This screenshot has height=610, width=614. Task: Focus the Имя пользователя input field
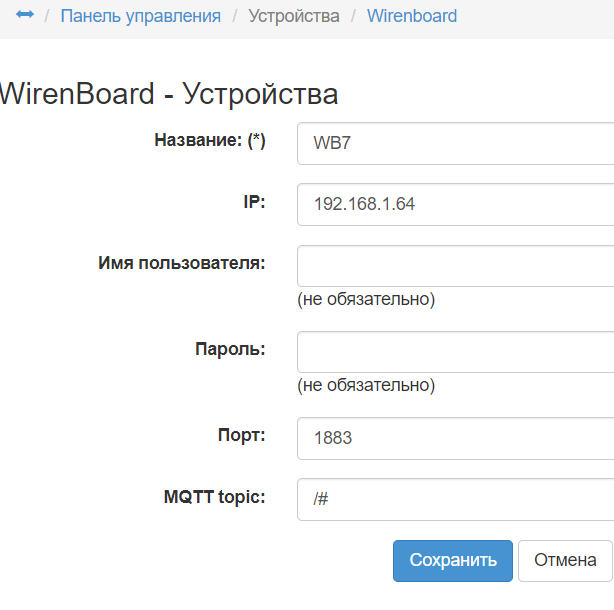click(x=455, y=266)
